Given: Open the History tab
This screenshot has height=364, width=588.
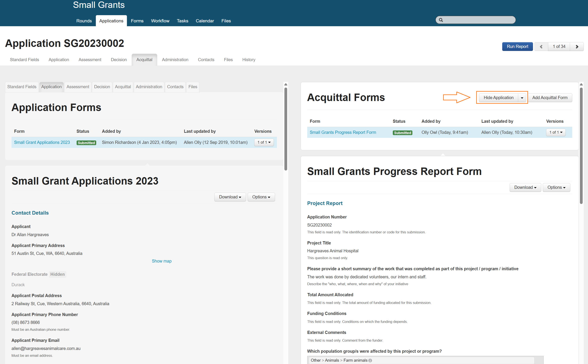Looking at the screenshot, I should tap(249, 60).
